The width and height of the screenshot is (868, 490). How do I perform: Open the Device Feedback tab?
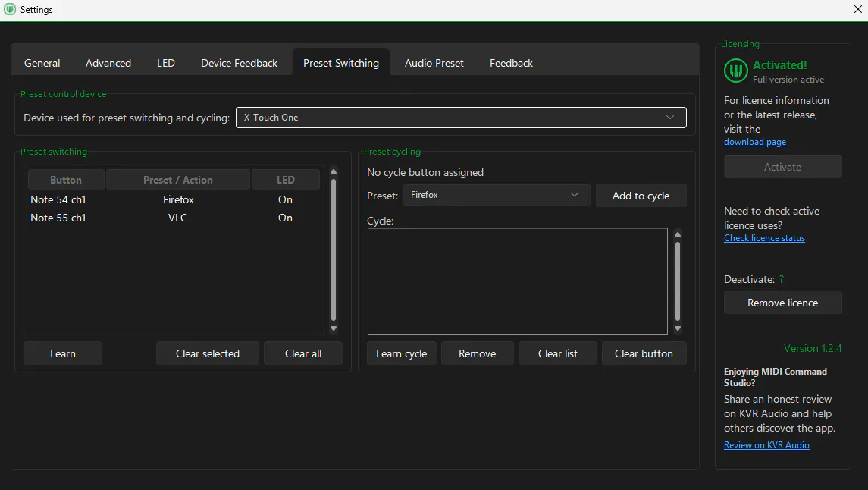click(239, 63)
